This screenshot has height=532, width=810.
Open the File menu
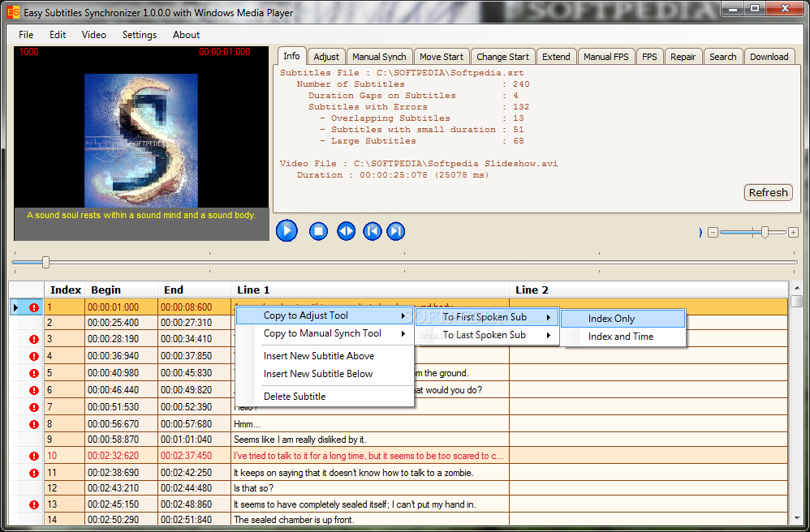click(26, 35)
